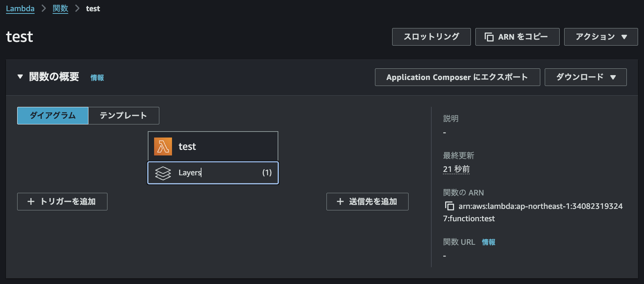Select the function ARN text

click(x=533, y=212)
